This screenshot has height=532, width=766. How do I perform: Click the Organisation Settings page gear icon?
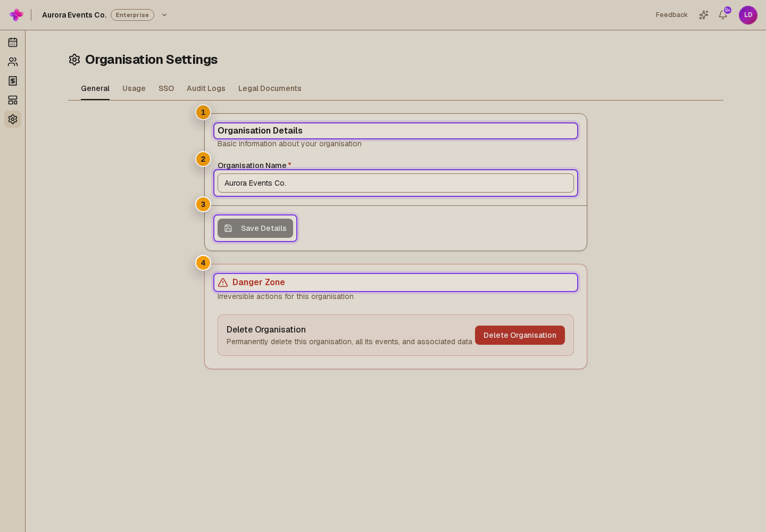tap(74, 60)
